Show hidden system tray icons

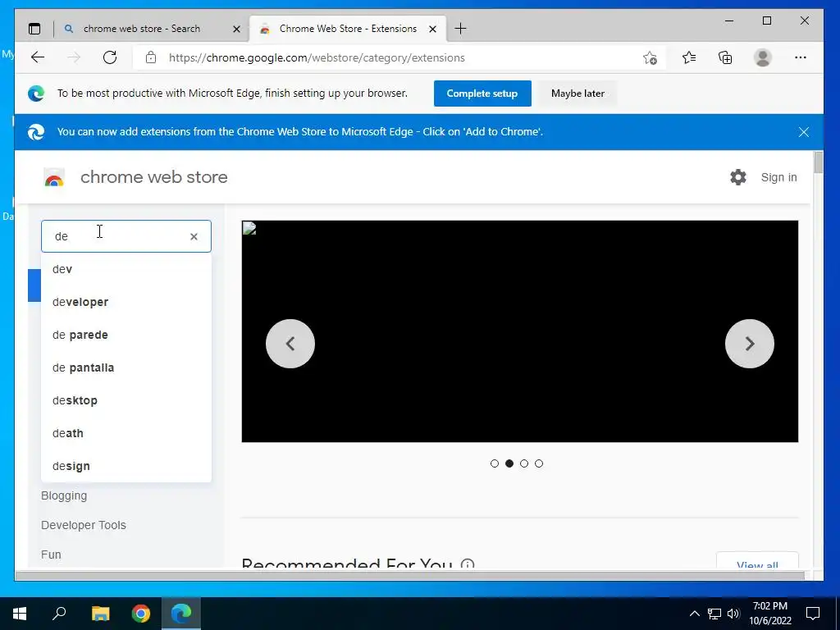click(694, 614)
